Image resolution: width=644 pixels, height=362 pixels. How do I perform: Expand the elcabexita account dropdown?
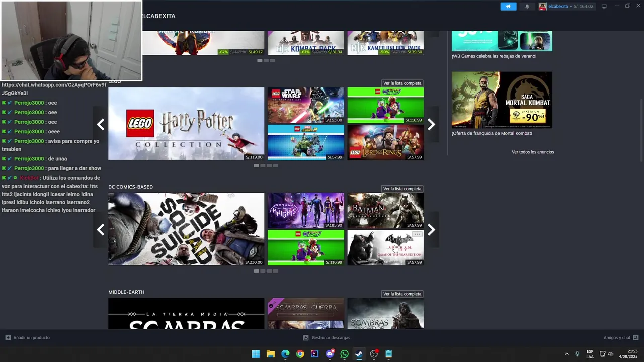pos(571,6)
